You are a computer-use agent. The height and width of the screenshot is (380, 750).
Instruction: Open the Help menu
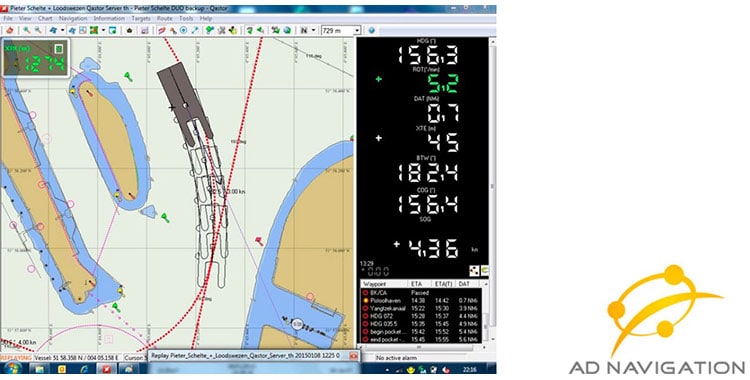(x=206, y=18)
